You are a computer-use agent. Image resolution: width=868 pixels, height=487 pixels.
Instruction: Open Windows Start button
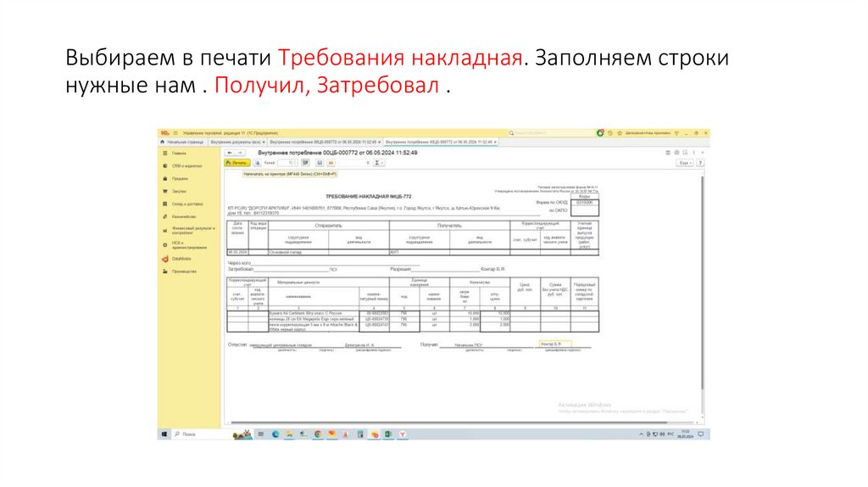point(164,434)
